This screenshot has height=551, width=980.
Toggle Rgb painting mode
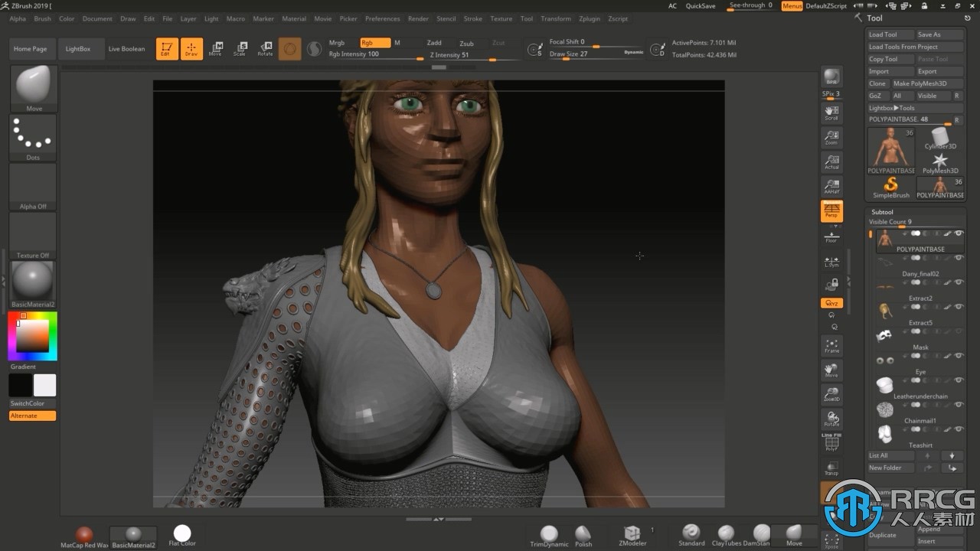(374, 43)
